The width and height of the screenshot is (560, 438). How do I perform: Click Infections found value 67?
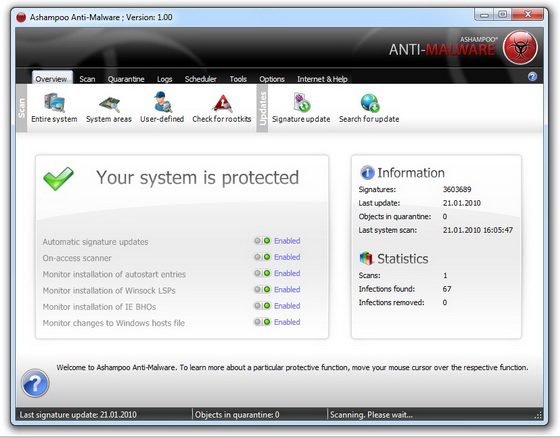pyautogui.click(x=447, y=289)
